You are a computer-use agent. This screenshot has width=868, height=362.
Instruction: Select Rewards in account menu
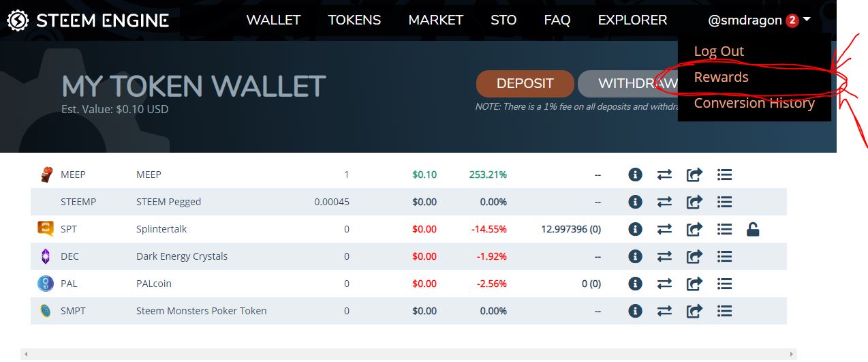pyautogui.click(x=721, y=77)
